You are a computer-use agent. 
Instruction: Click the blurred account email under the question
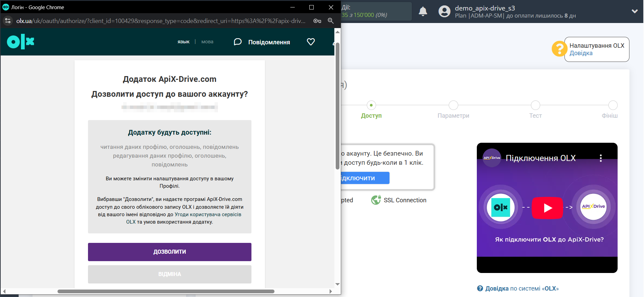click(x=170, y=107)
